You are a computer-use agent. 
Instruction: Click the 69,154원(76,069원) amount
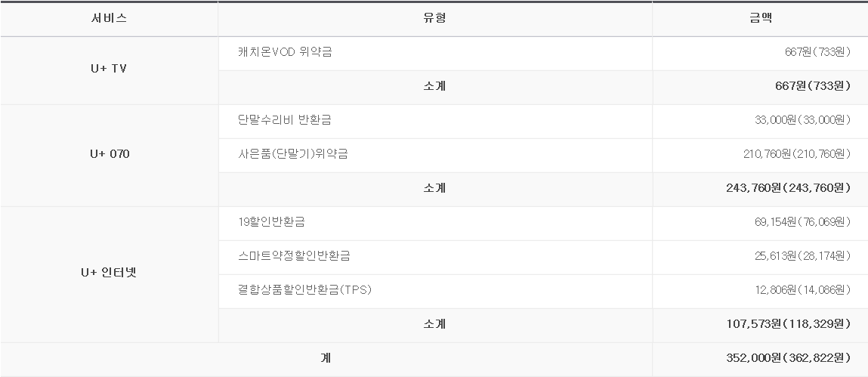[x=802, y=222]
